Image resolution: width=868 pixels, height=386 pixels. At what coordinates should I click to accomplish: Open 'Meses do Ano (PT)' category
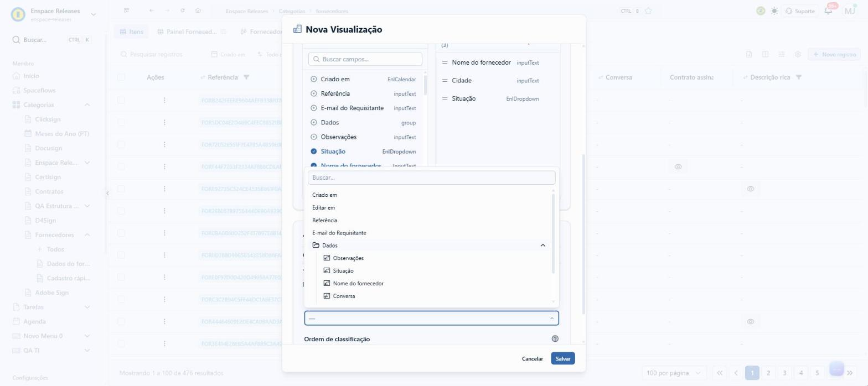pyautogui.click(x=61, y=133)
